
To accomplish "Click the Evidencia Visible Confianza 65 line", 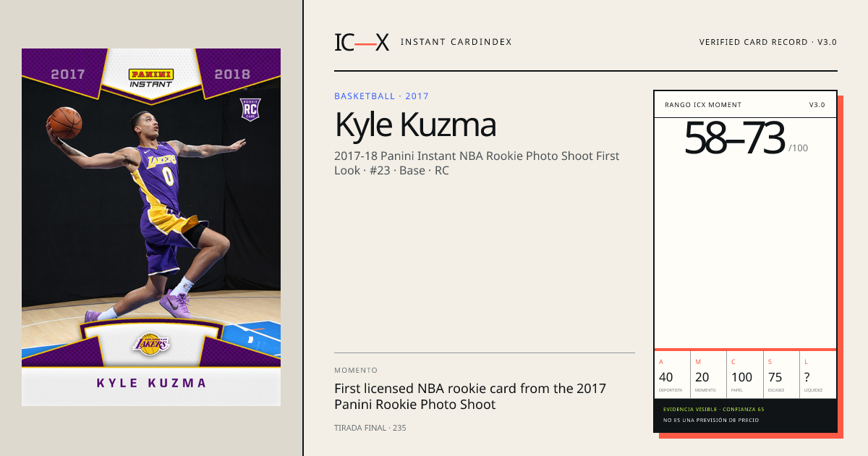I will point(713,410).
